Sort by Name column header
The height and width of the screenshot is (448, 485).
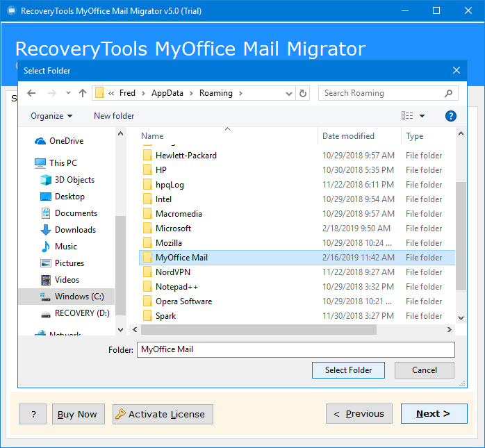click(x=152, y=136)
